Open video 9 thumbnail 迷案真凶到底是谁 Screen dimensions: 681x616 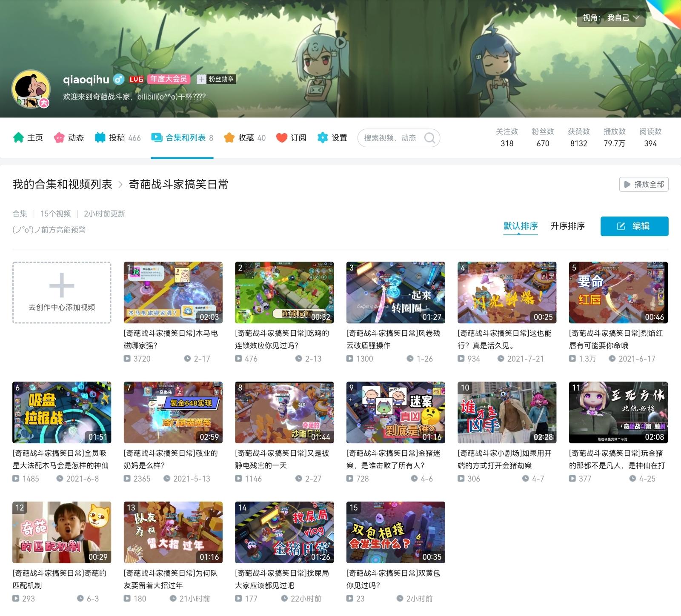pos(396,413)
